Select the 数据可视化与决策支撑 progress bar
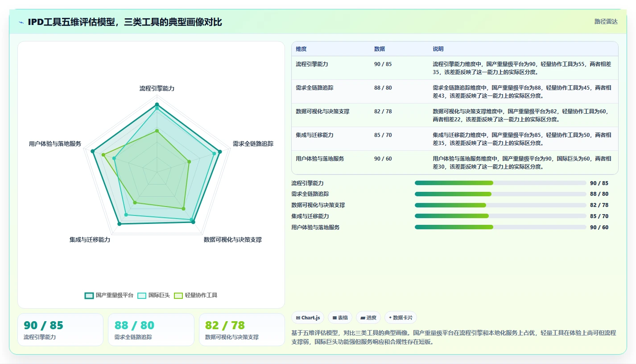Viewport: 636px width, 364px height. click(500, 205)
